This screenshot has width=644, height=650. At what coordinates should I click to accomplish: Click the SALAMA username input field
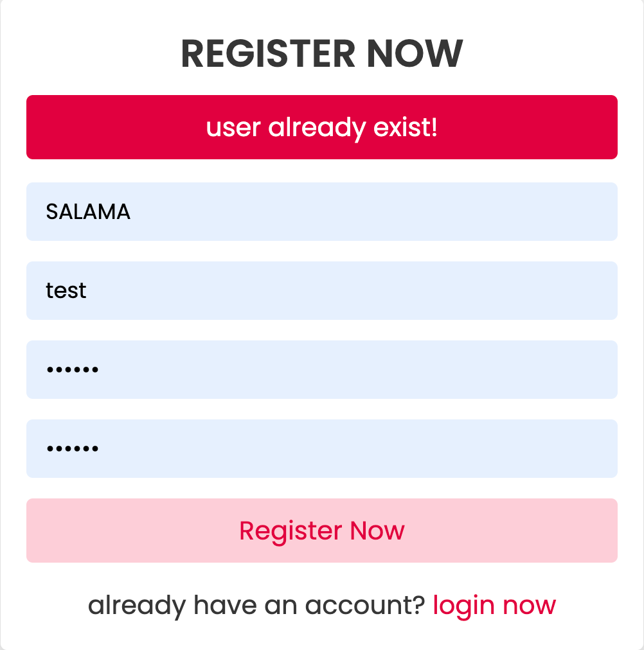[321, 211]
